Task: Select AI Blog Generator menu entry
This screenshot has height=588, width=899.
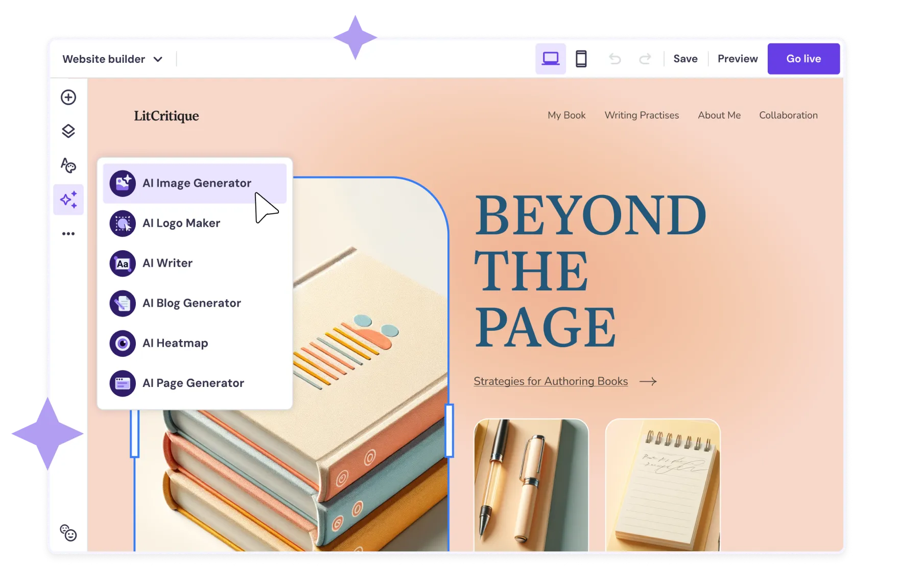Action: pyautogui.click(x=195, y=303)
